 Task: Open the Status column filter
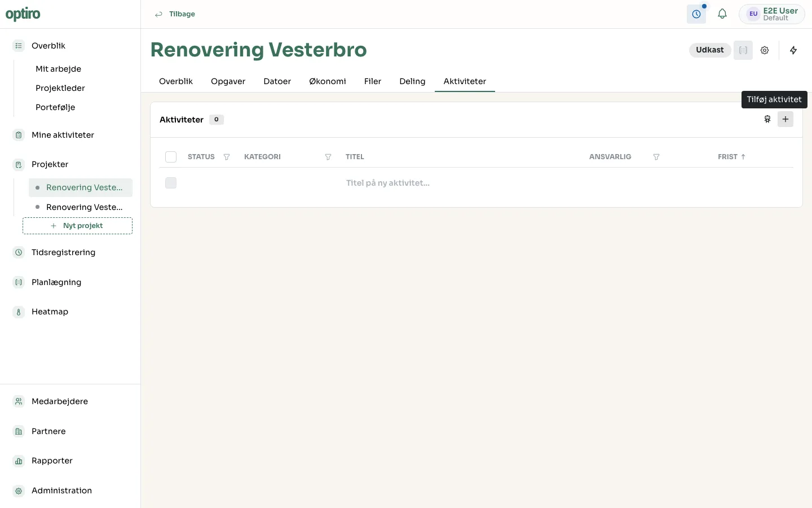(227, 157)
